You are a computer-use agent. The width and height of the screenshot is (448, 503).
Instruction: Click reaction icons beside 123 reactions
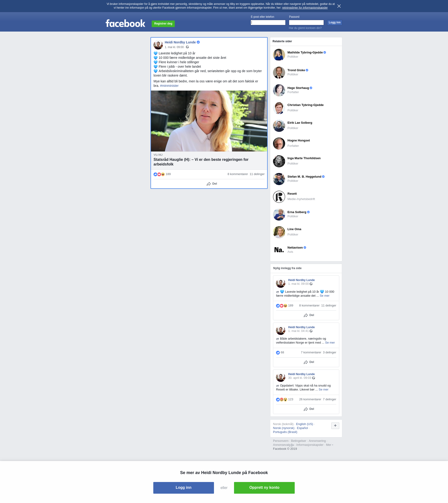coord(282,399)
